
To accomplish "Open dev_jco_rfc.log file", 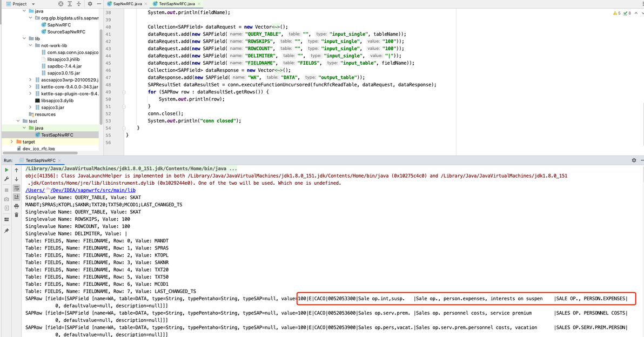I will coord(38,149).
